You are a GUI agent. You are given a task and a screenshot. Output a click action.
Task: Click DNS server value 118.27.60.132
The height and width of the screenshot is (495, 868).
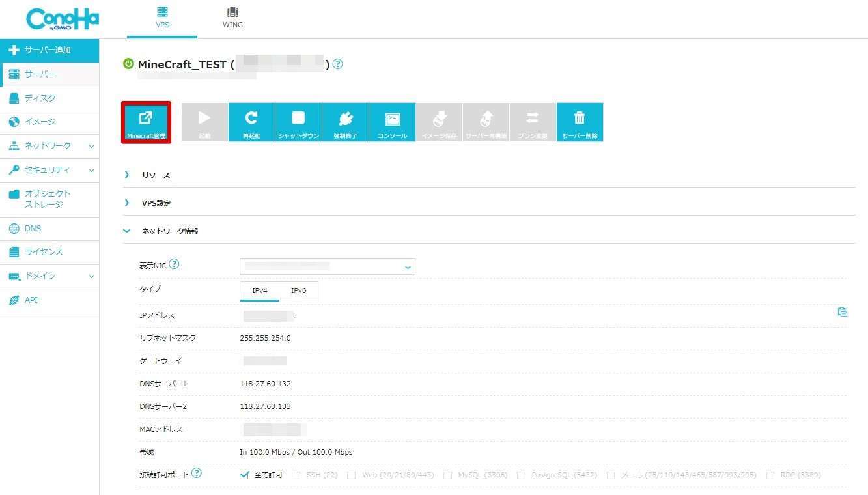pos(265,384)
